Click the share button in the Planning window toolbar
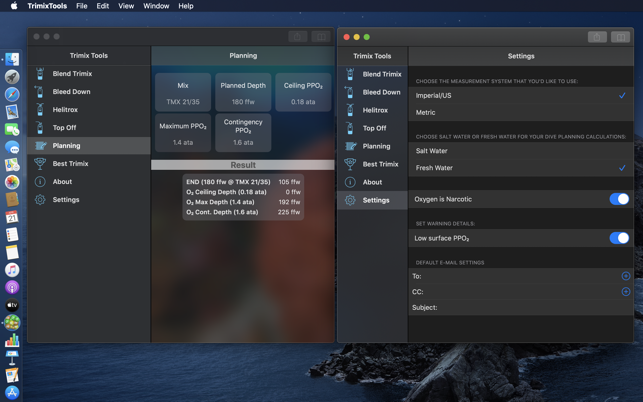 [297, 37]
